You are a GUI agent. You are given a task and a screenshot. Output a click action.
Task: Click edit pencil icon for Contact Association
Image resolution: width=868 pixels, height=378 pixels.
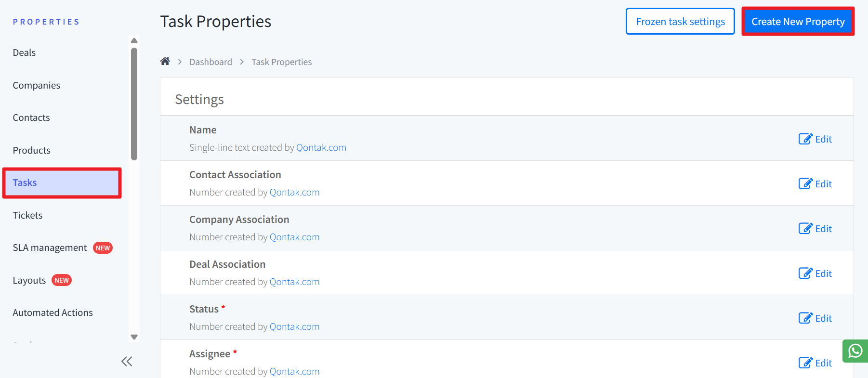click(x=805, y=184)
